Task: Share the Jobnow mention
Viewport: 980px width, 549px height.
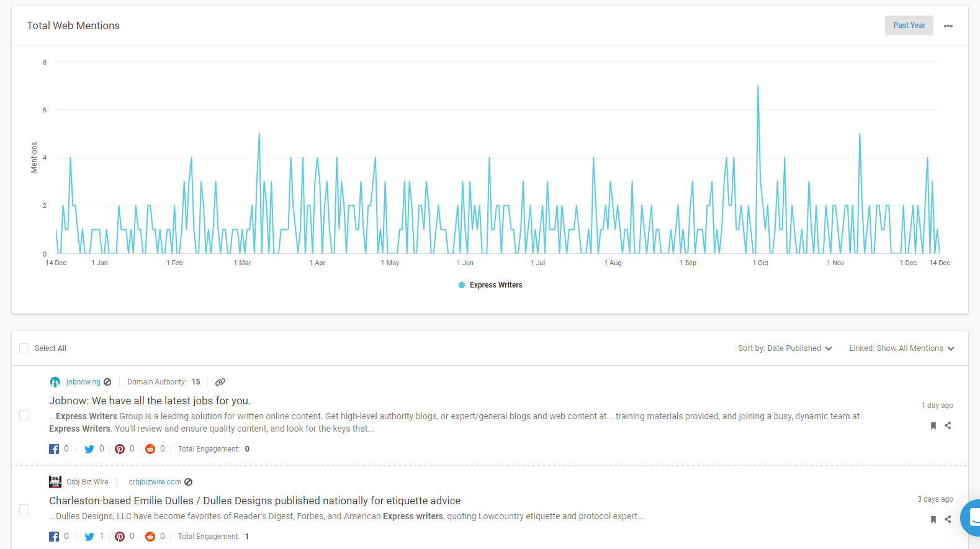Action: point(948,425)
